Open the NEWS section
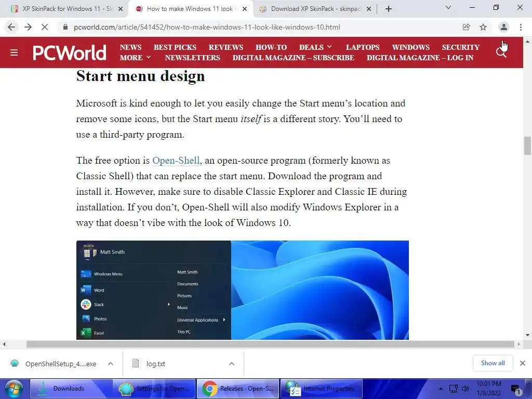Image resolution: width=532 pixels, height=399 pixels. point(130,47)
